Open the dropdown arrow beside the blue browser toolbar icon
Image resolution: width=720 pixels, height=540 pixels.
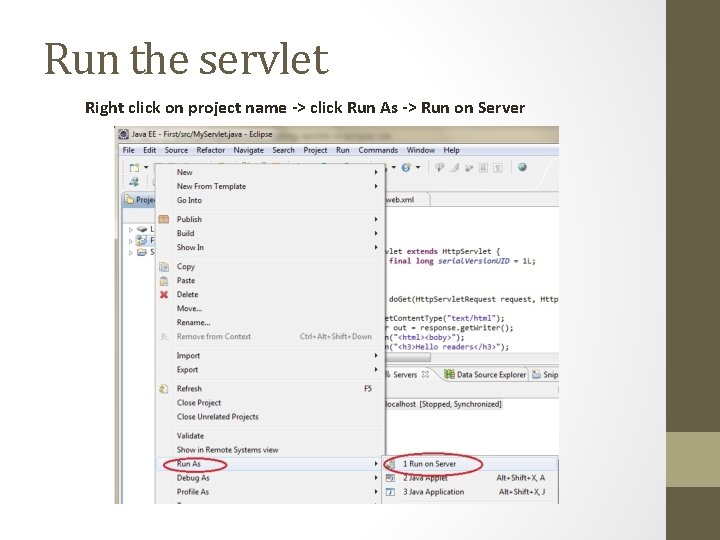[418, 168]
